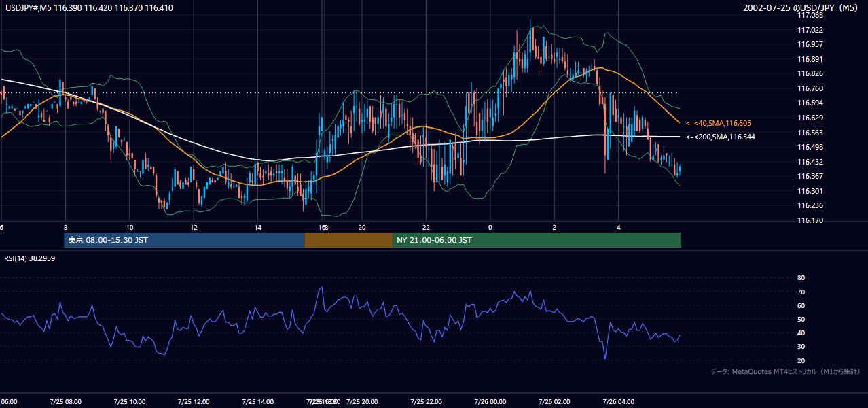Click price axis label 116.826
The image size is (868, 408).
810,73
